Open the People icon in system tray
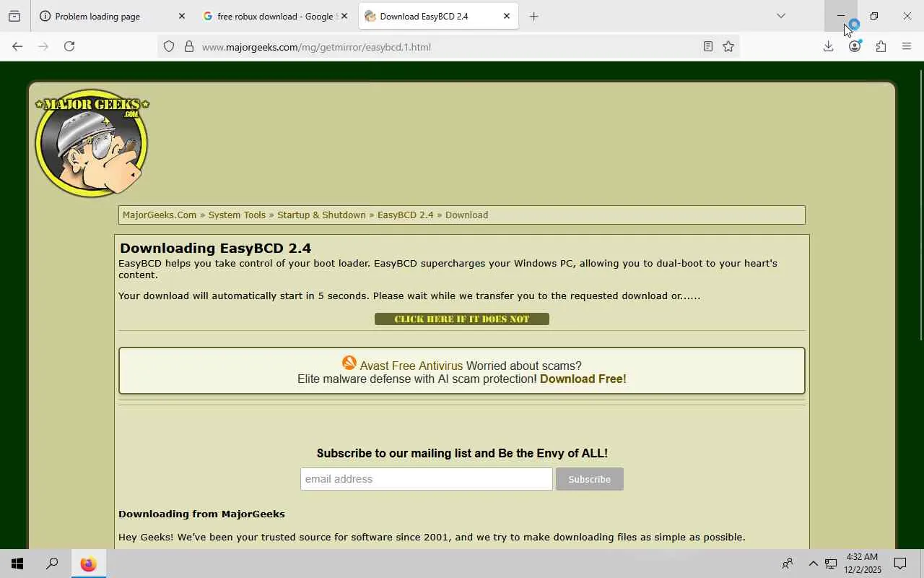This screenshot has height=578, width=924. click(788, 564)
